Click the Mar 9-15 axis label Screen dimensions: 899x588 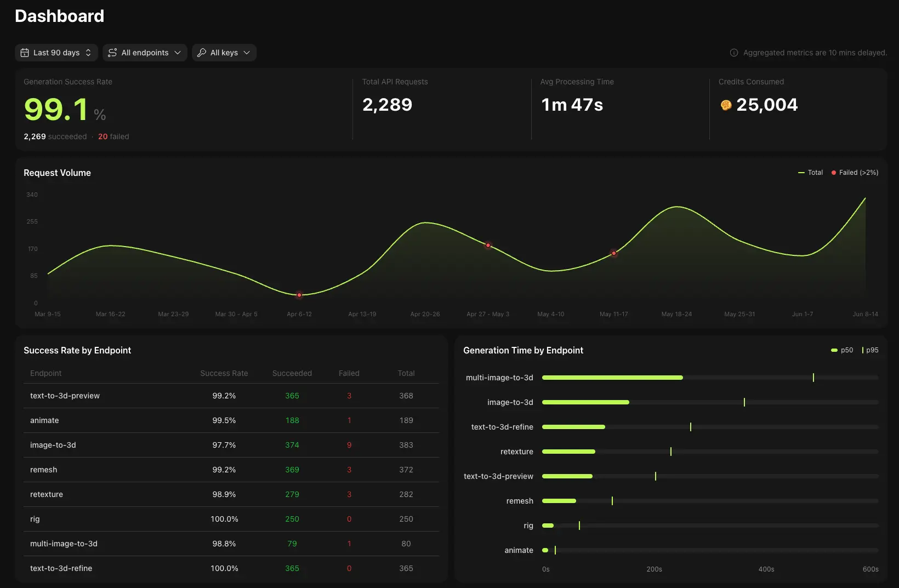pos(48,314)
